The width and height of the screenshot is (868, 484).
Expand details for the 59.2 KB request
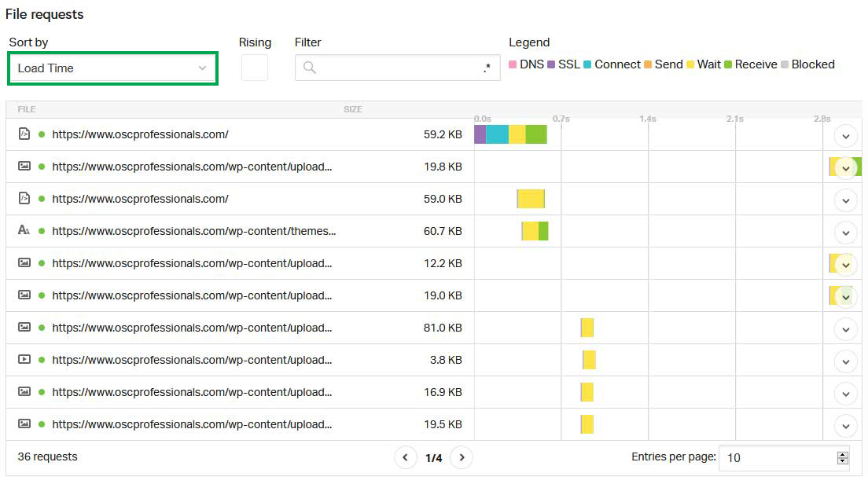point(845,135)
